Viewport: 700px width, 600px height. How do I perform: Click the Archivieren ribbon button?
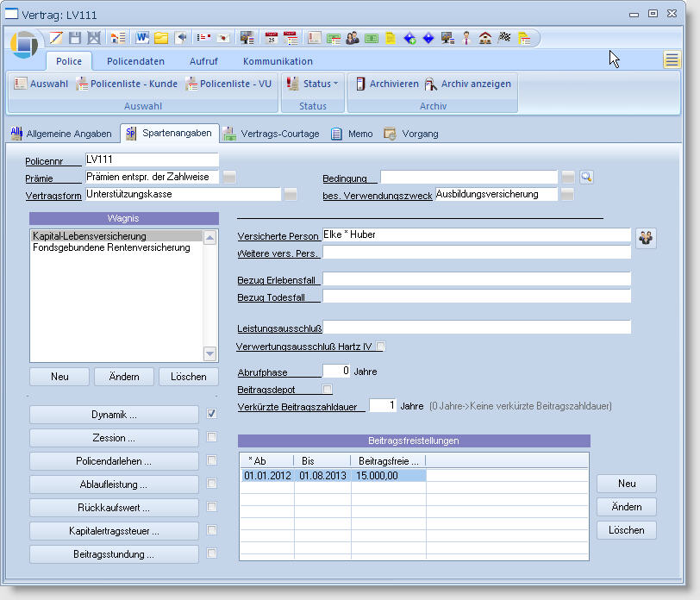[387, 84]
